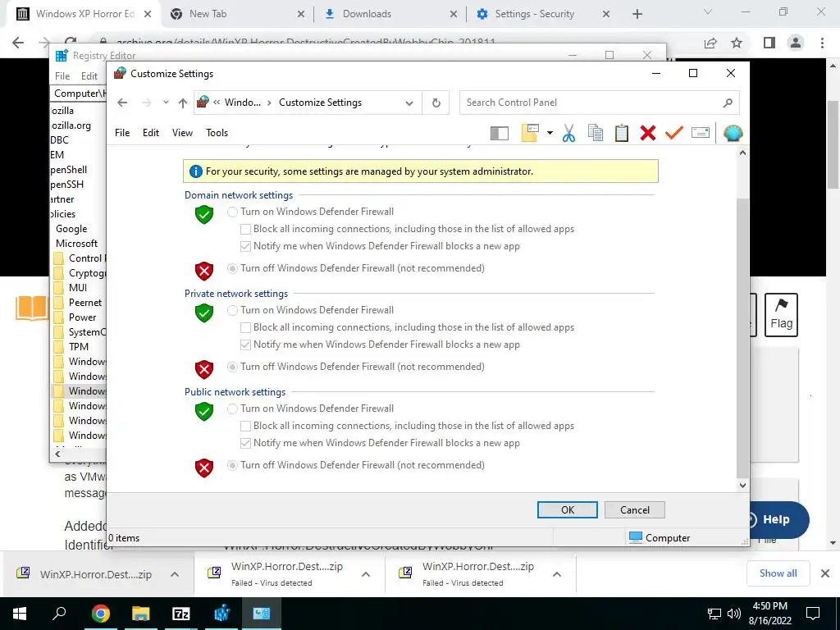Open the View menu

pyautogui.click(x=182, y=133)
